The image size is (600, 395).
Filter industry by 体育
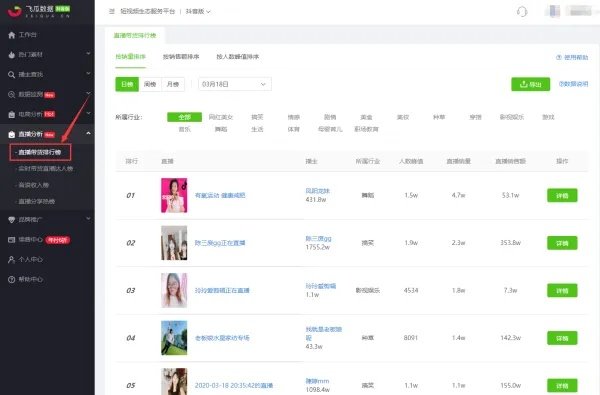tap(293, 129)
